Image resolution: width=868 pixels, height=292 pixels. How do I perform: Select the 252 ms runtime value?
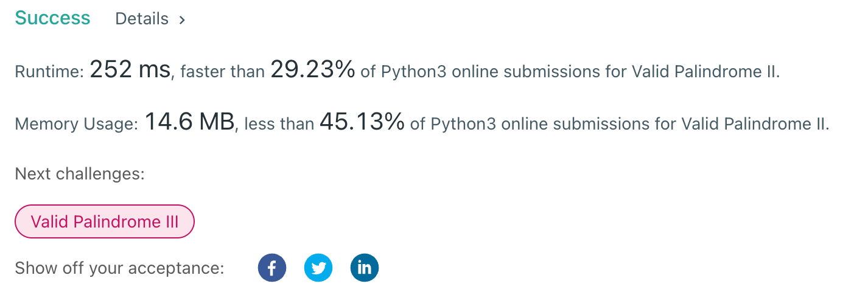click(130, 70)
